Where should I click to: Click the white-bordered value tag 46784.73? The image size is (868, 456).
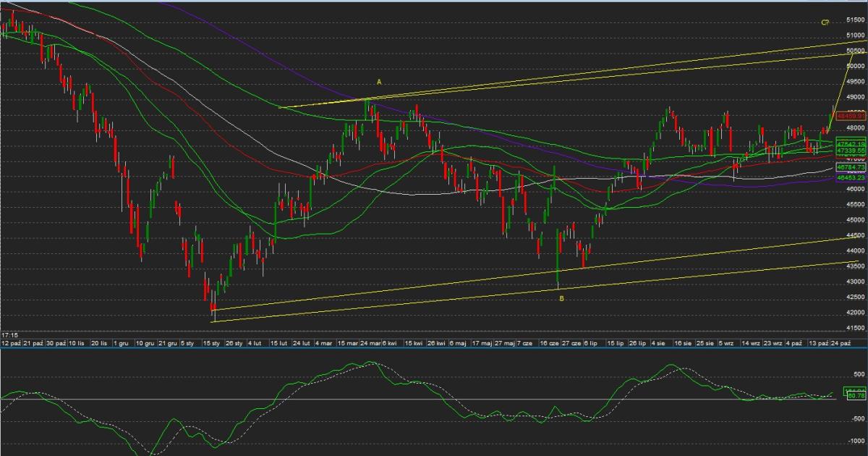click(x=851, y=167)
